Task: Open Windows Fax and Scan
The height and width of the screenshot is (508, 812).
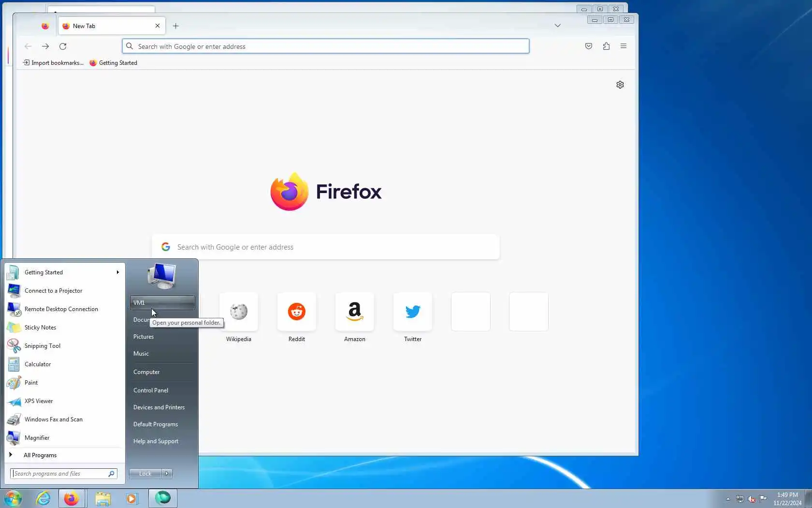Action: coord(65,419)
